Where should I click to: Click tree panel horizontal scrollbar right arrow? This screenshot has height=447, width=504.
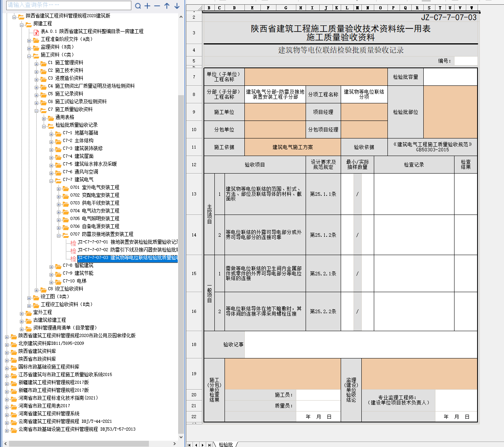pyautogui.click(x=175, y=443)
